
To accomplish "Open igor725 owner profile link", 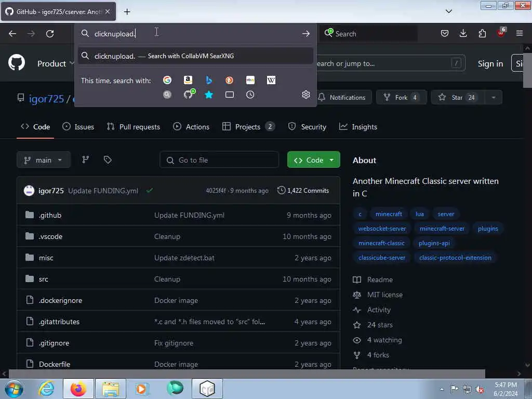I will (x=46, y=99).
